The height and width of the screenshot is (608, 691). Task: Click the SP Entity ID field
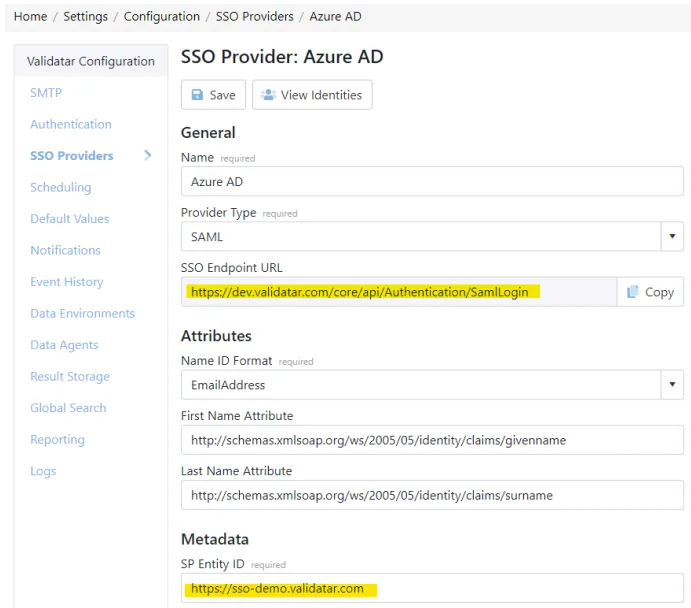[432, 588]
